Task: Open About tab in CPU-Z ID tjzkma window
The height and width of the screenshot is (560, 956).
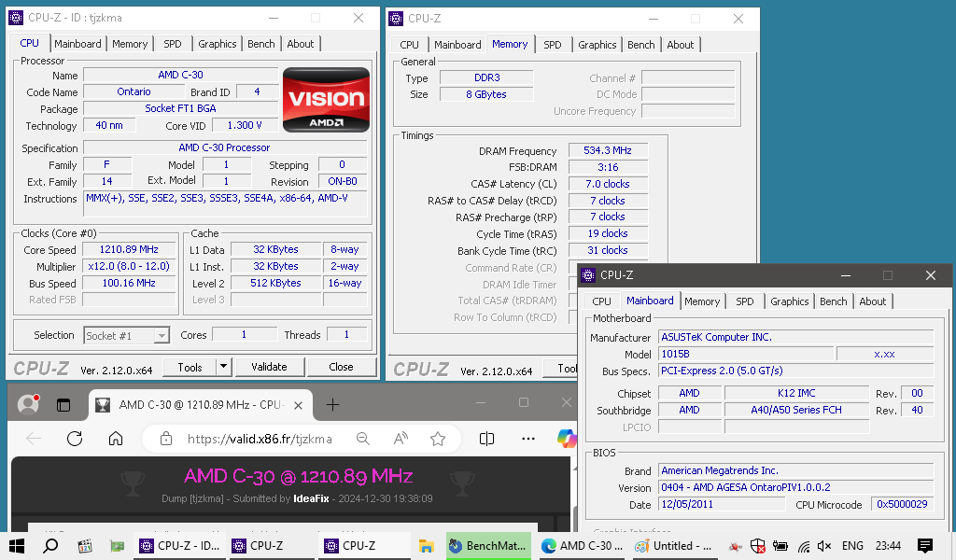Action: [x=301, y=44]
